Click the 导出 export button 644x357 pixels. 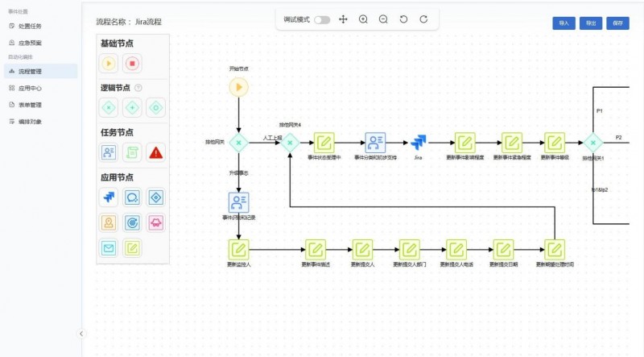(x=591, y=23)
